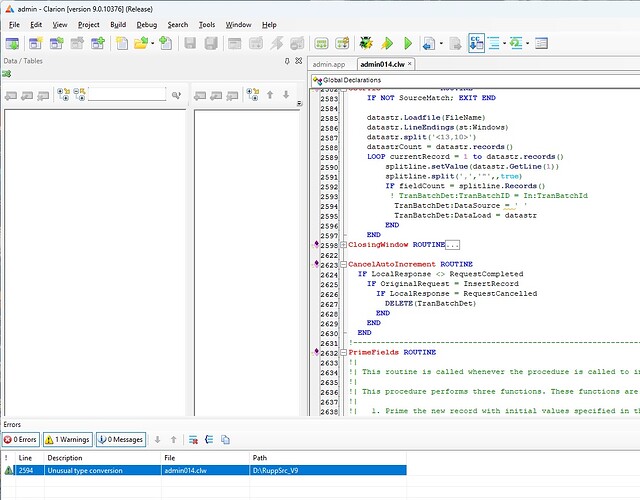640x500 pixels.
Task: Open the Project menu
Action: (x=89, y=25)
